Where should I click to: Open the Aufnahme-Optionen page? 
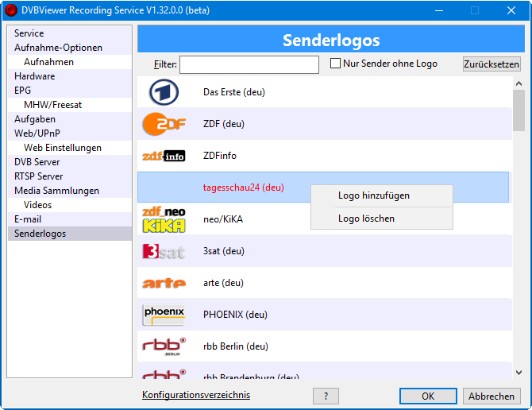[70, 48]
